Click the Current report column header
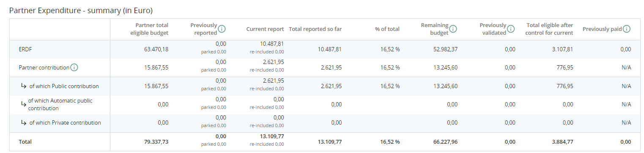Screen dimensions: 644x153 pyautogui.click(x=265, y=29)
